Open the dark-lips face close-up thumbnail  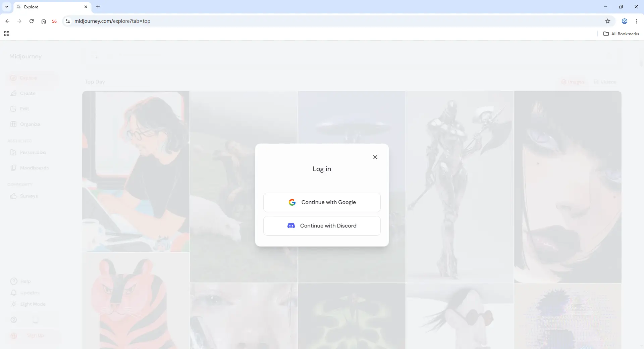pos(568,187)
